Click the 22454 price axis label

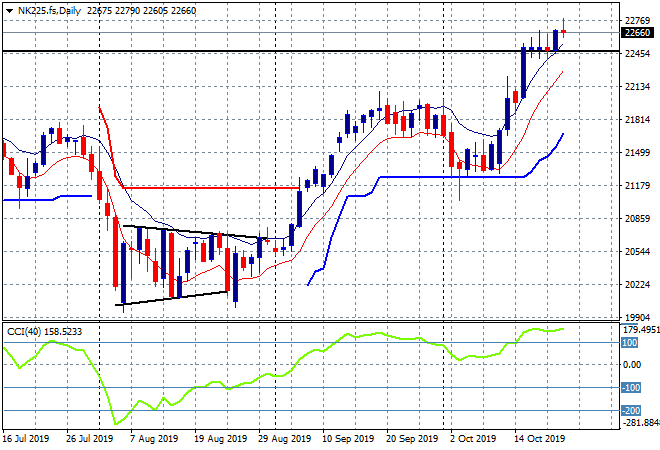click(637, 53)
